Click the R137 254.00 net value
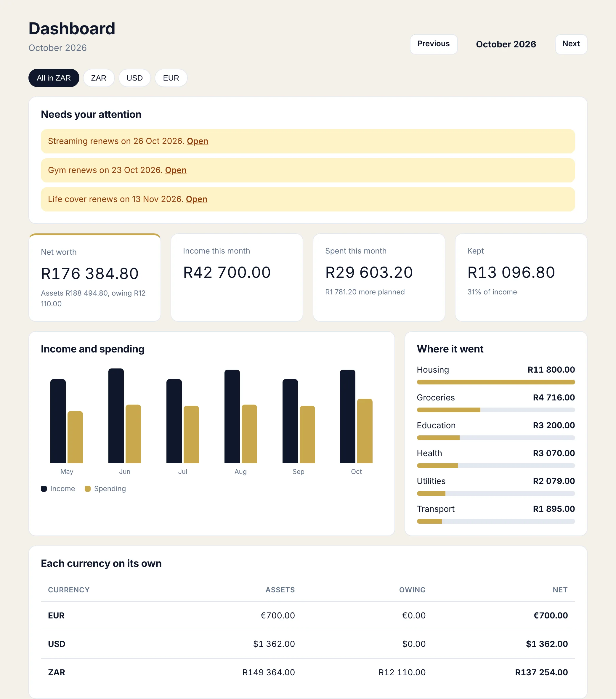 coord(541,672)
